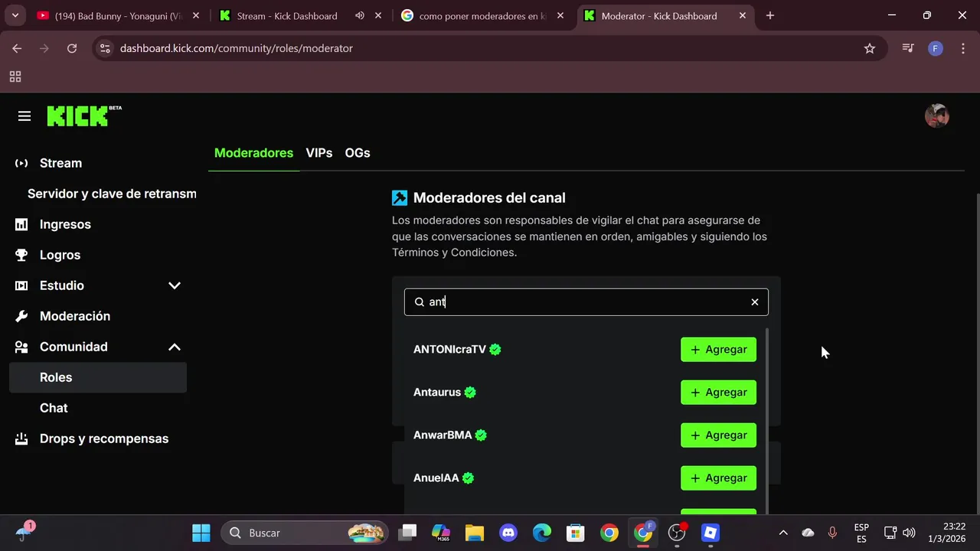Open Drops y recompensas in the sidebar
Viewport: 980px width, 551px height.
pyautogui.click(x=98, y=439)
